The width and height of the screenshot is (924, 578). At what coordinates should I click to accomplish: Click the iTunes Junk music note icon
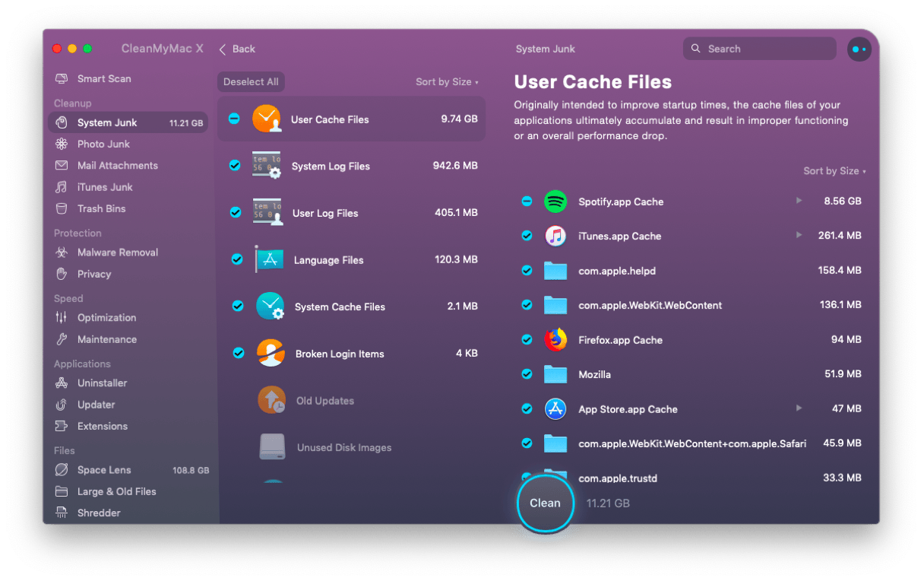point(62,187)
